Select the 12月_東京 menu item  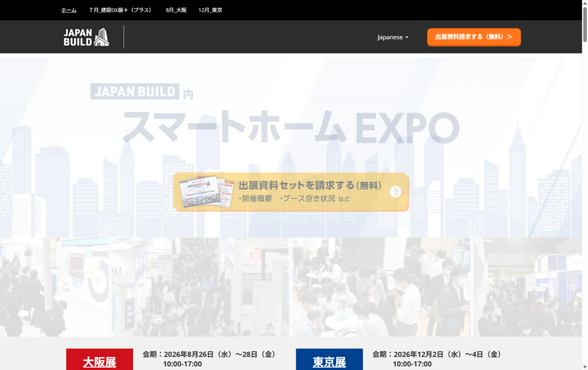click(x=210, y=10)
